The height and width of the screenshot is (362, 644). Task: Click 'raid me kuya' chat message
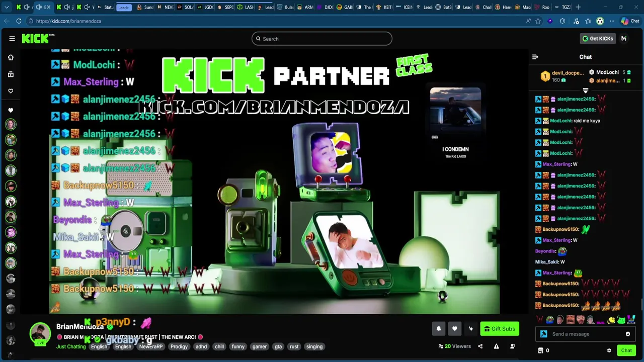[587, 121]
